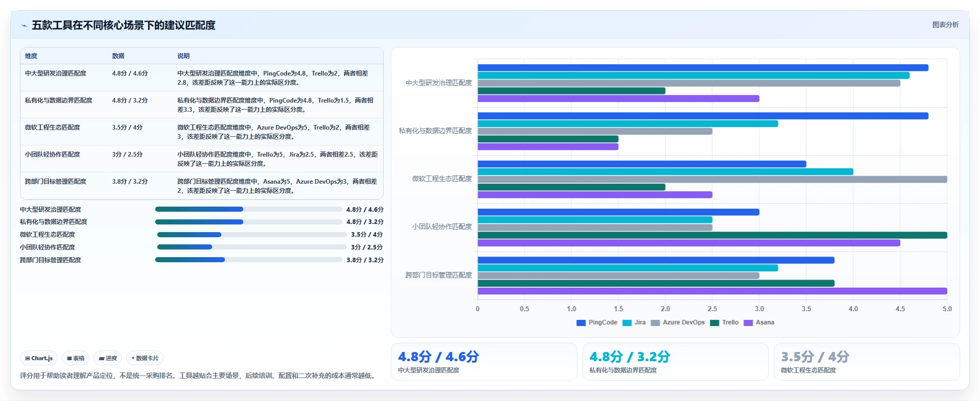Toggle Asana series in chart legend
This screenshot has height=401, width=980.
click(x=759, y=322)
